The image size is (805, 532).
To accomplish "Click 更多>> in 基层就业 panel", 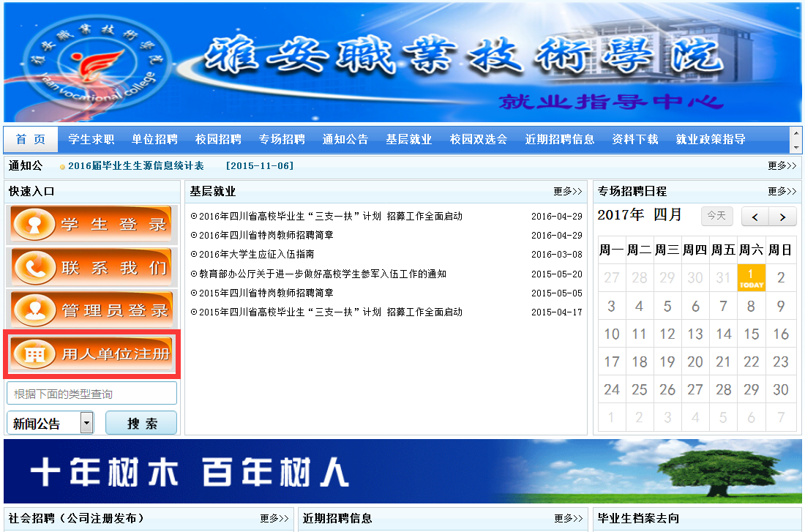I will pyautogui.click(x=568, y=192).
